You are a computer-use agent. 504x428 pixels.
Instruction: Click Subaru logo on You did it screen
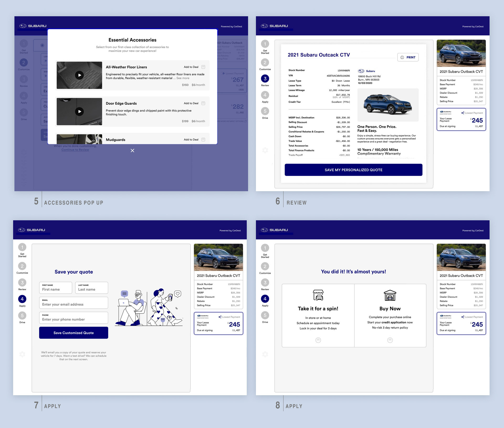pyautogui.click(x=274, y=230)
